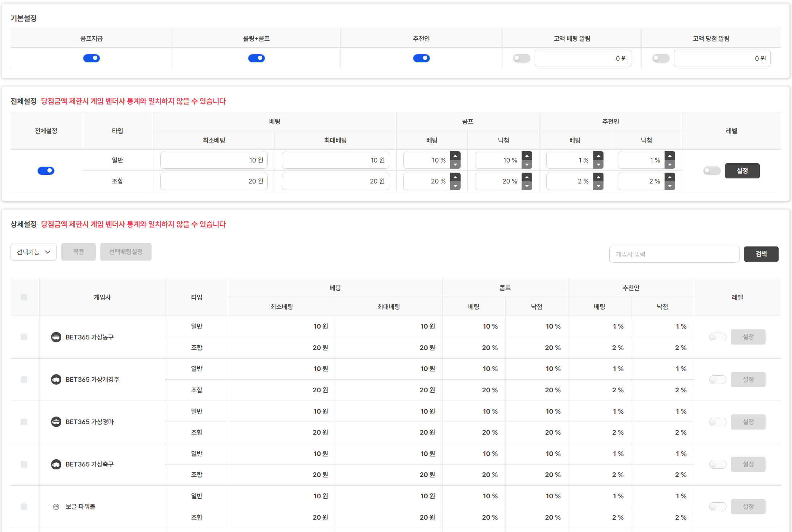
Task: Click the 일반 최소베팅 input in 전체설정
Action: (214, 160)
